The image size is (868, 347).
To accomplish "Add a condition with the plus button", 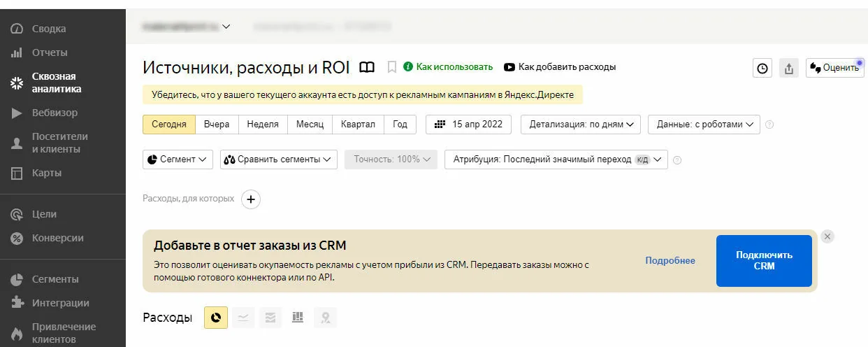I will coord(251,199).
